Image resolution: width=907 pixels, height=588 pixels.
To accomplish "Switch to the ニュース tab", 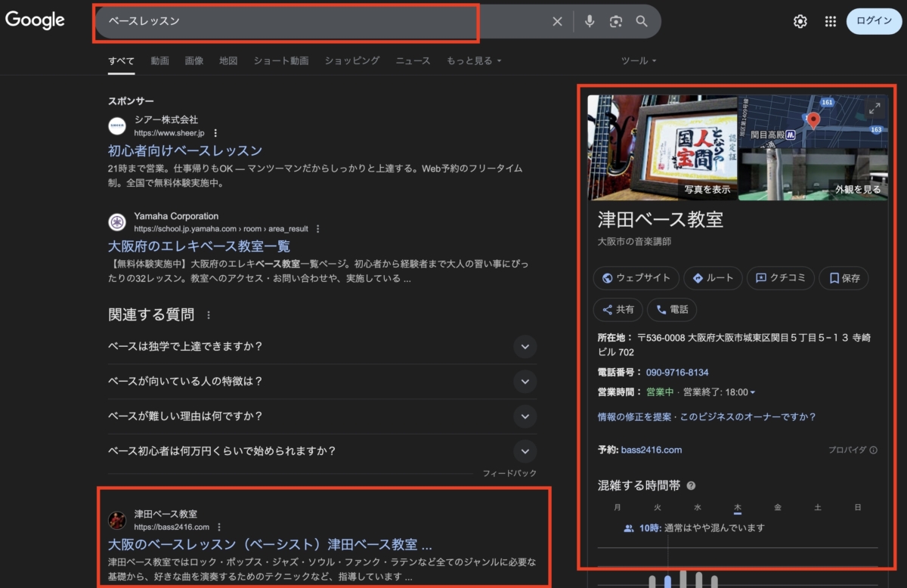I will (x=413, y=60).
